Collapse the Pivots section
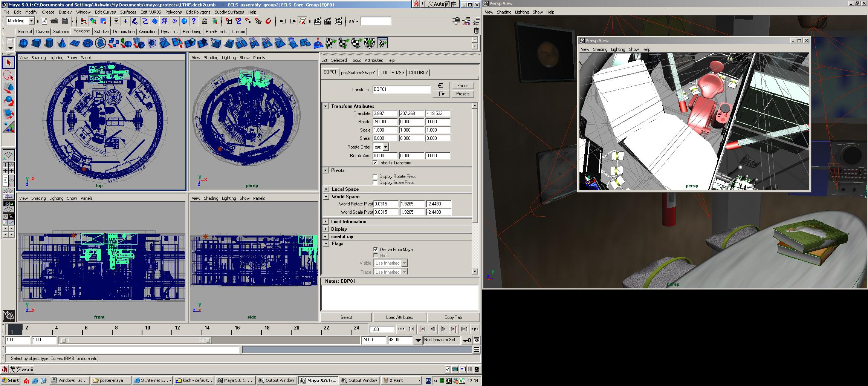 (x=325, y=170)
